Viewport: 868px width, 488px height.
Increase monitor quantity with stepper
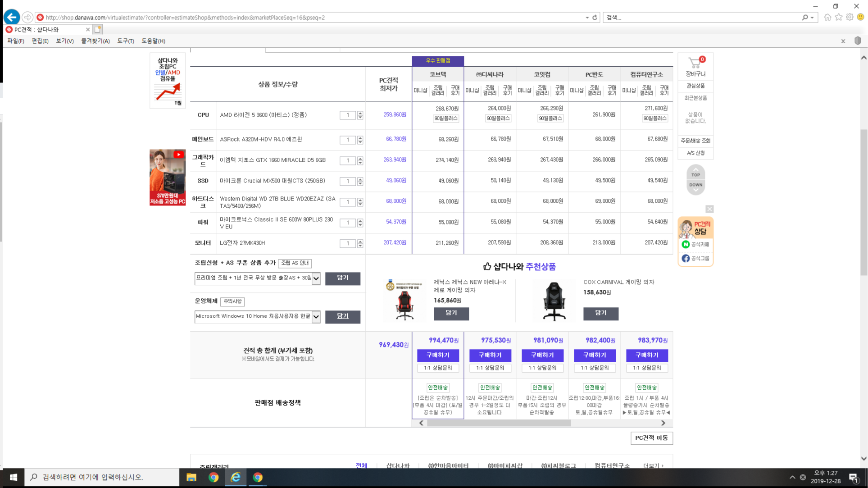[360, 241]
